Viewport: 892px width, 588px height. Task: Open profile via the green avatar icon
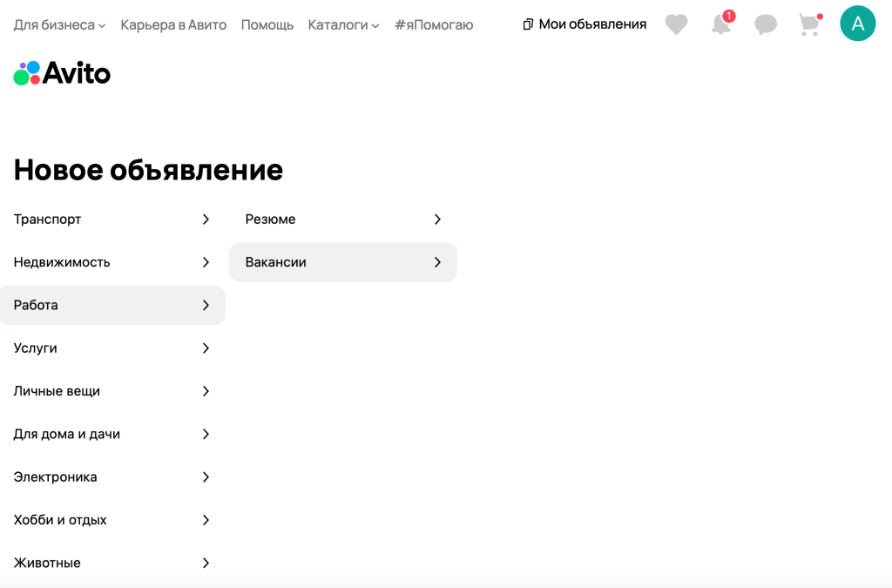(858, 24)
